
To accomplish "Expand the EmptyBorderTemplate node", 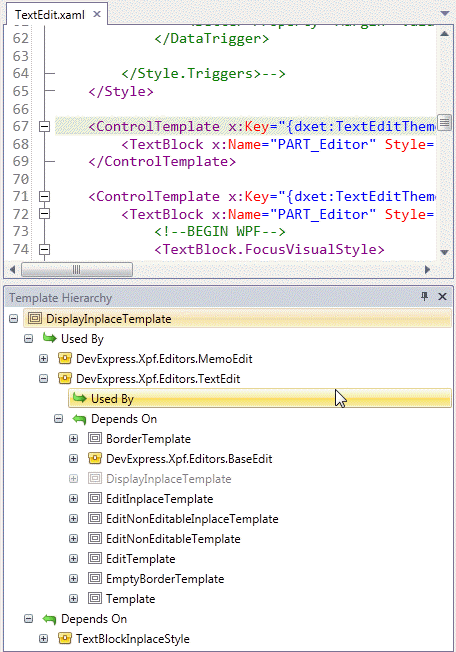I will coord(73,578).
